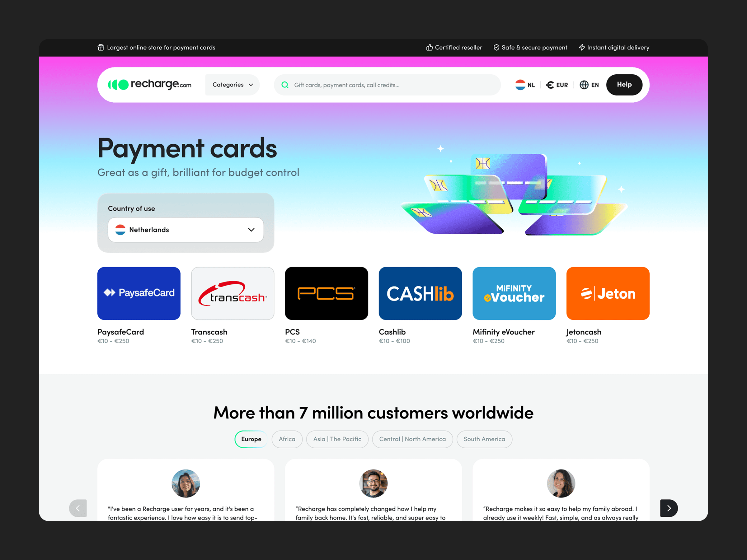Screen dimensions: 747x560
Task: Click the gift icon in top bar
Action: pyautogui.click(x=101, y=47)
